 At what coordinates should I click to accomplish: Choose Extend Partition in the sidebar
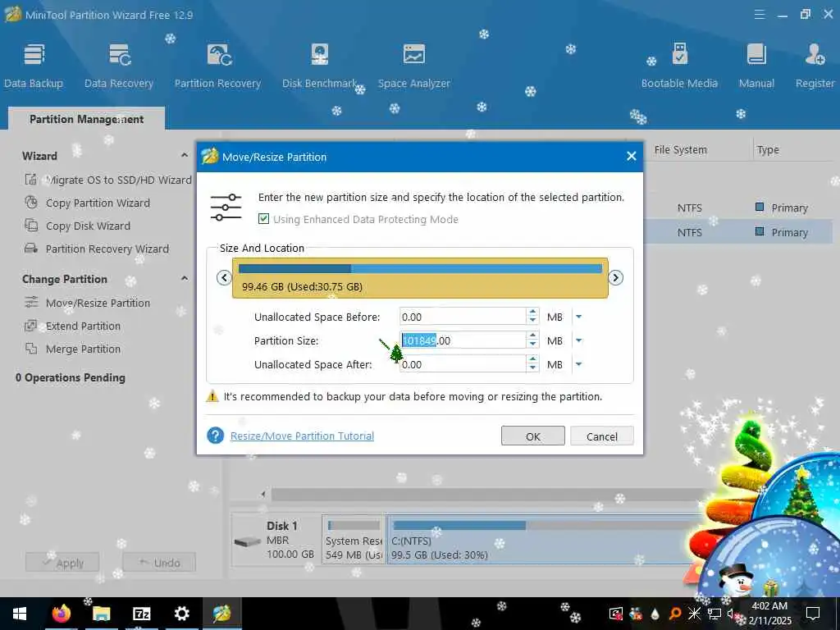coord(73,326)
